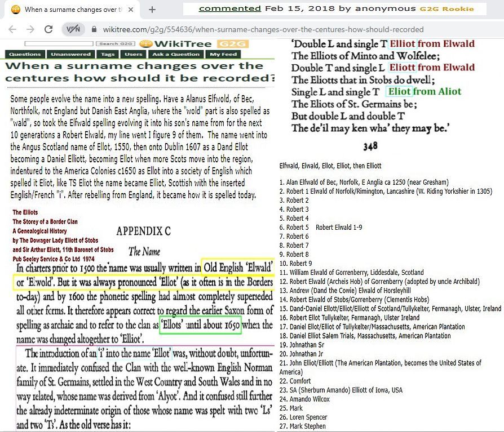Click 'The Name' italic subheading

tap(144, 252)
